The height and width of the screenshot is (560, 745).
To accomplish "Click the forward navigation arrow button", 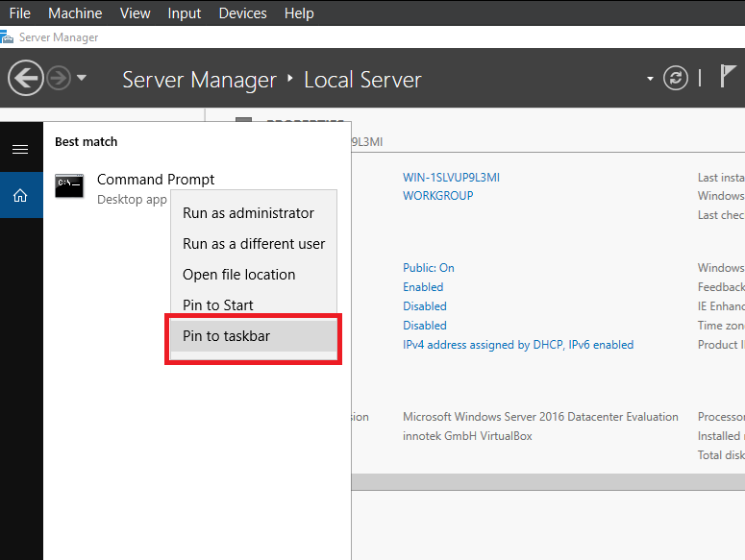I will point(59,78).
